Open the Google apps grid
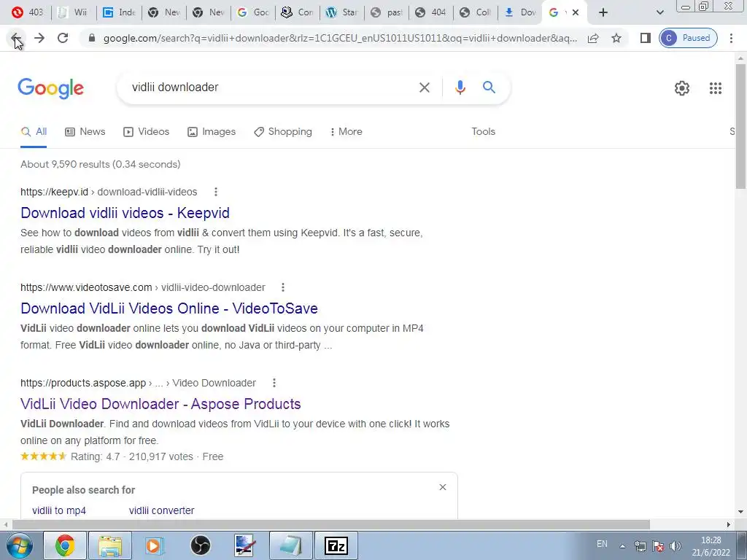The width and height of the screenshot is (747, 560). pos(715,88)
